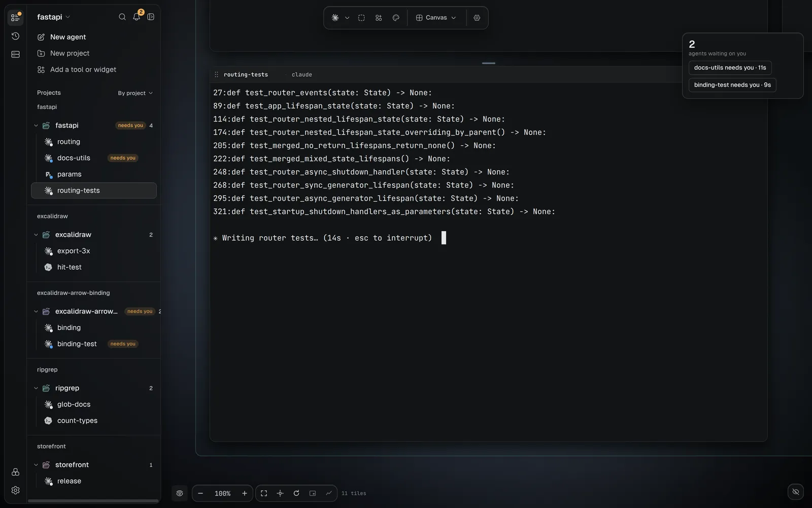Open the By project sorting dropdown

135,93
